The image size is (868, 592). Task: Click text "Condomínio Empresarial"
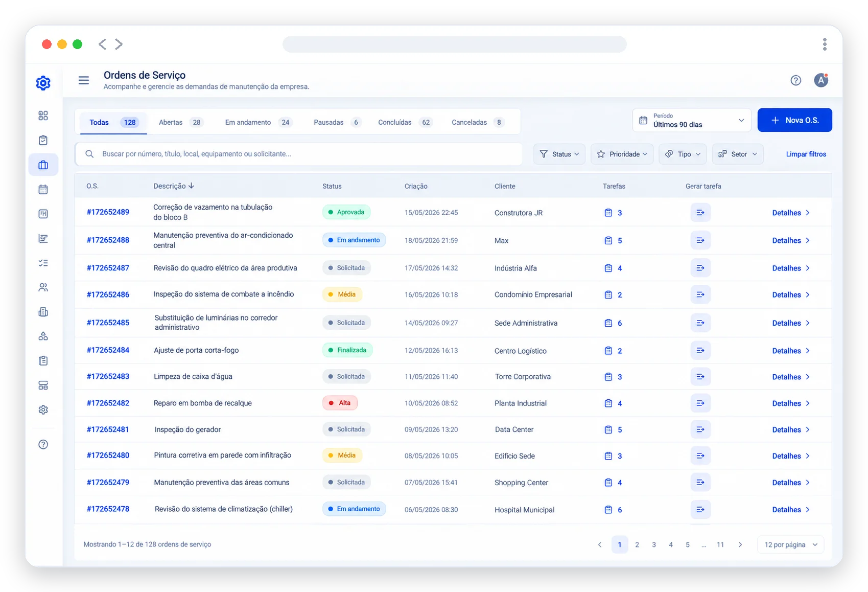pos(533,295)
